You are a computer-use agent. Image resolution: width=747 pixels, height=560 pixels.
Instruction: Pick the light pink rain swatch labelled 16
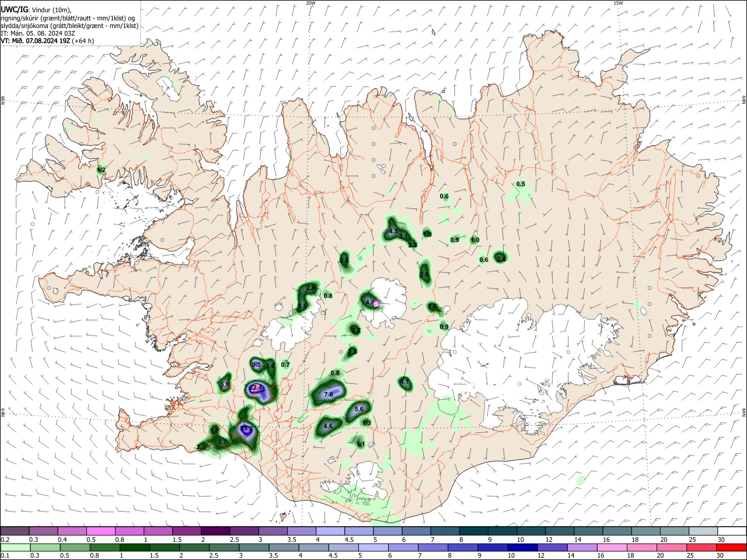point(611,548)
